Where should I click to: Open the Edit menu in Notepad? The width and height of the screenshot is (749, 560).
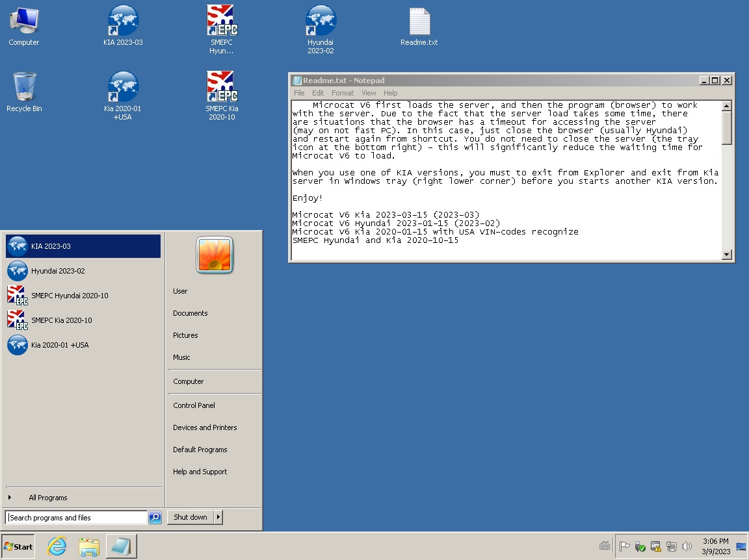pyautogui.click(x=318, y=93)
